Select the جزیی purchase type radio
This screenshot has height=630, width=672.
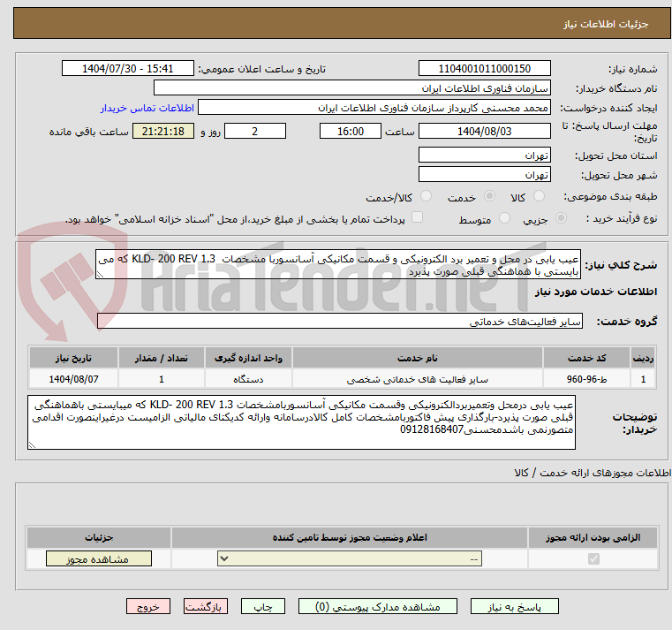point(561,218)
